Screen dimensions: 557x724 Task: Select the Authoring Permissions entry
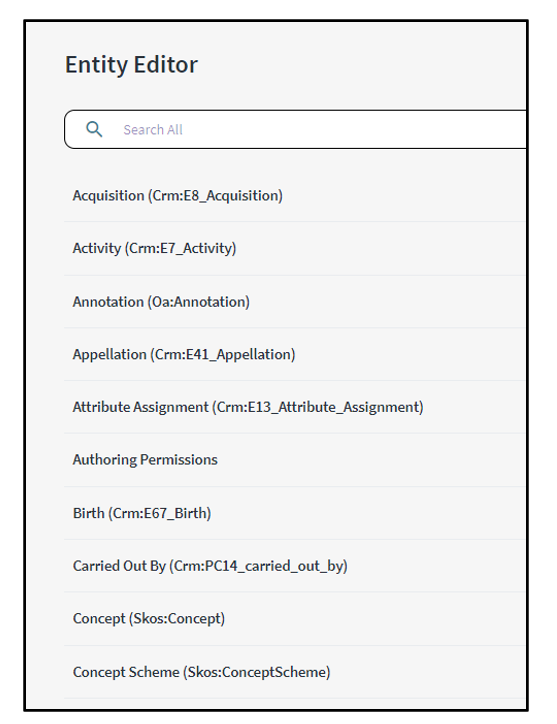295,460
